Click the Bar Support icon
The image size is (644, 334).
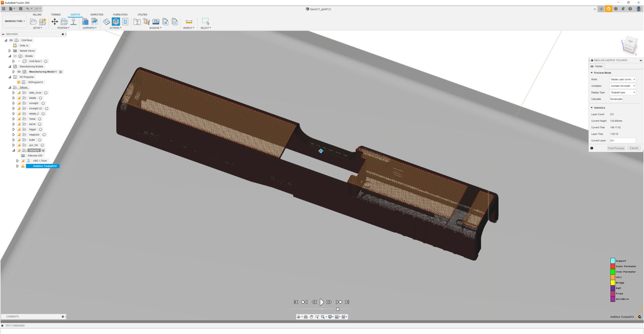(x=94, y=22)
